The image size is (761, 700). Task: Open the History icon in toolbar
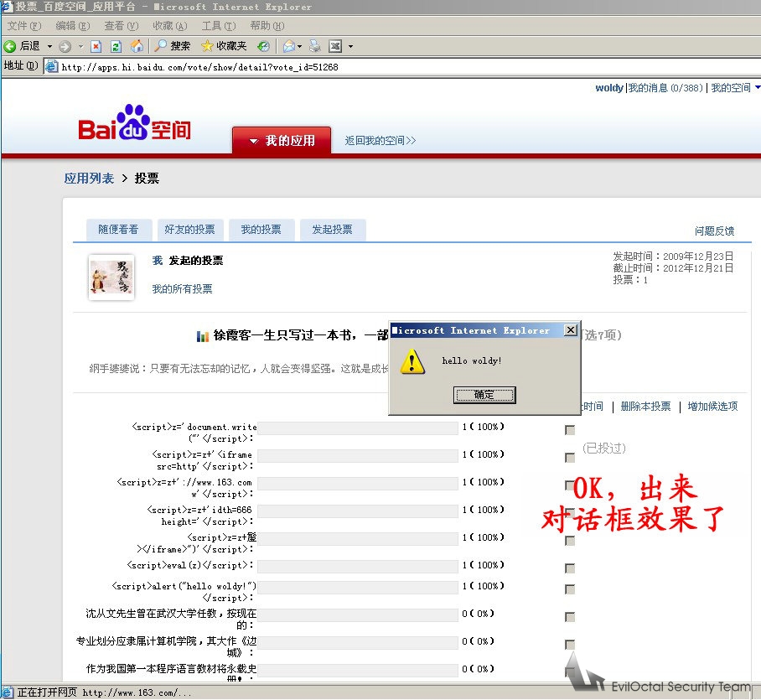point(263,46)
